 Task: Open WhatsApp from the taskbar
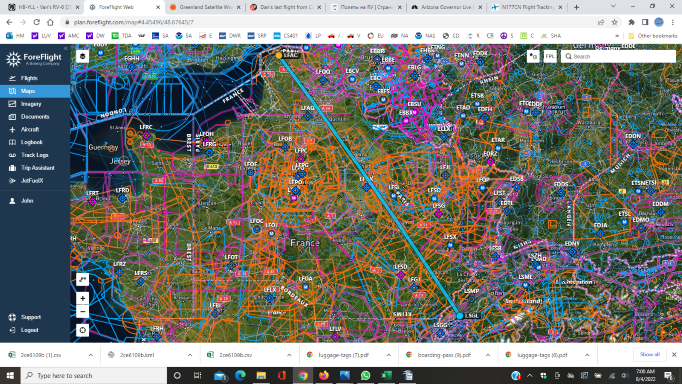365,375
